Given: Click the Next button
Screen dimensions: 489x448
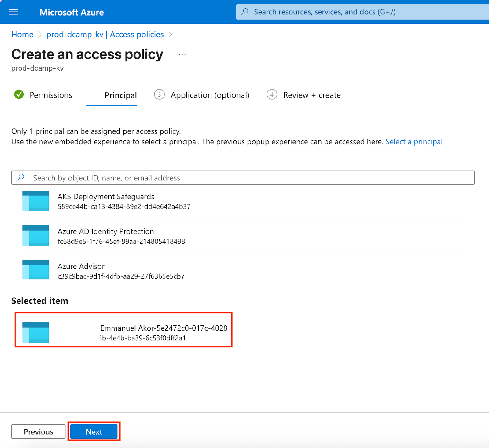Looking at the screenshot, I should point(94,431).
